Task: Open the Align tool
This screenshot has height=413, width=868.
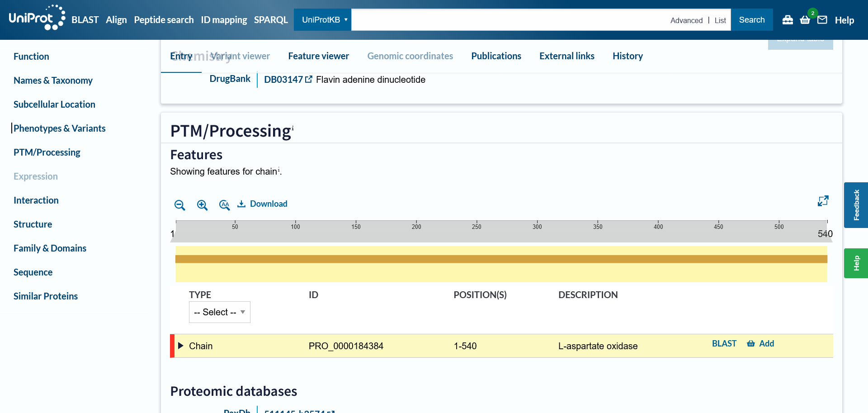Action: [x=116, y=20]
